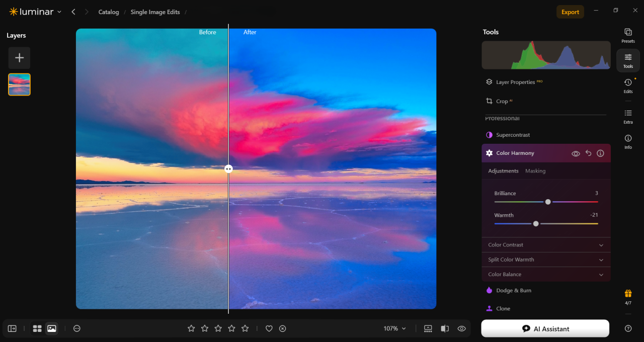This screenshot has width=644, height=342.
Task: Expand the Split Color Warmth section
Action: pyautogui.click(x=546, y=260)
